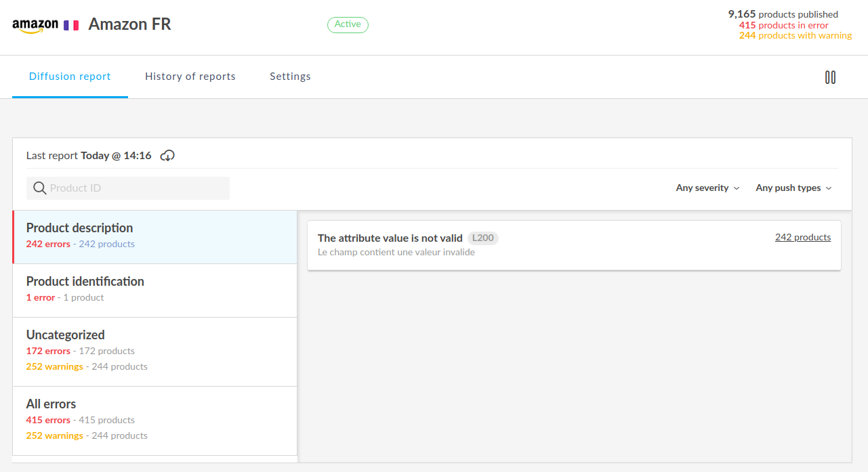Click "172 errors" under Uncategorized
The height and width of the screenshot is (472, 868).
click(48, 351)
